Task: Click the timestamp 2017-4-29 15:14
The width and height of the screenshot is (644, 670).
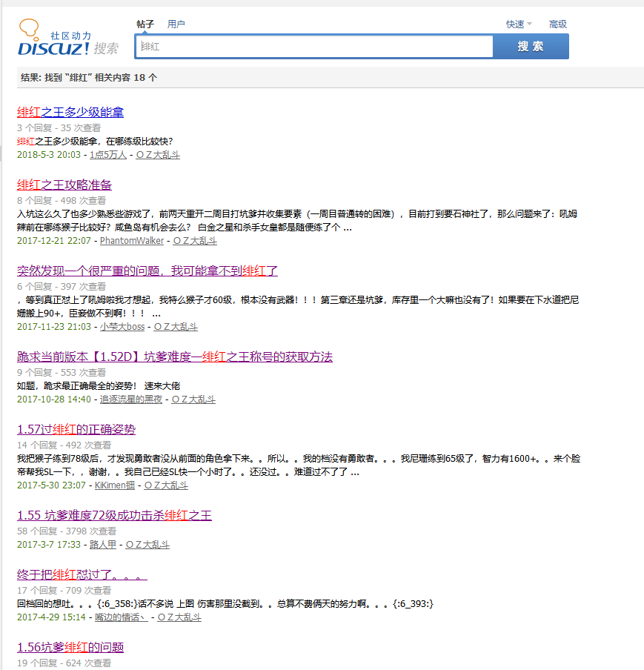Action: (x=51, y=617)
